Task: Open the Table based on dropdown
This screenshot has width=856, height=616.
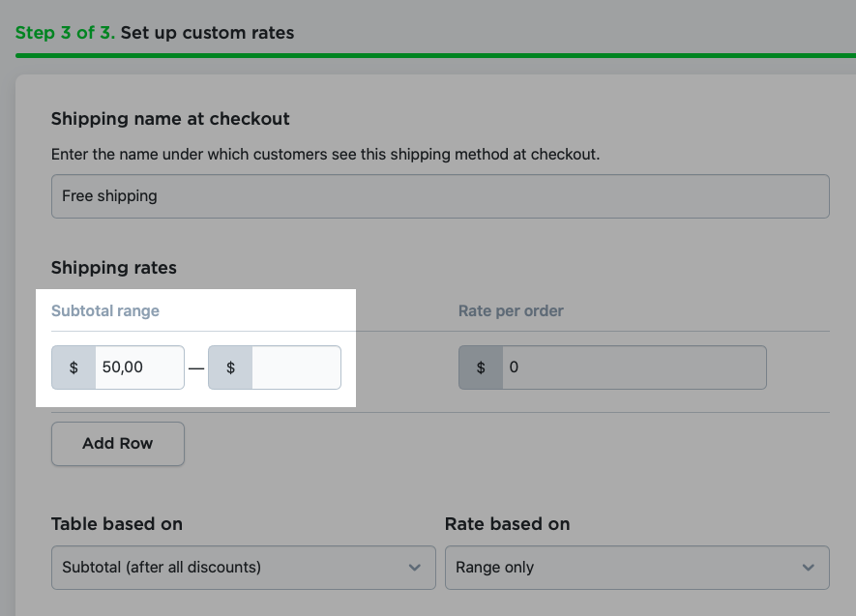Action: click(244, 568)
